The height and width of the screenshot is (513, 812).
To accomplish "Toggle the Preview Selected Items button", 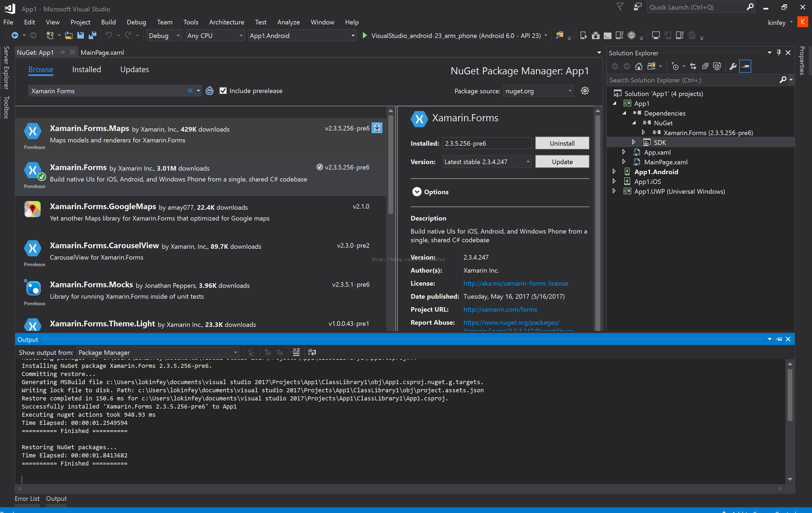I will 745,66.
